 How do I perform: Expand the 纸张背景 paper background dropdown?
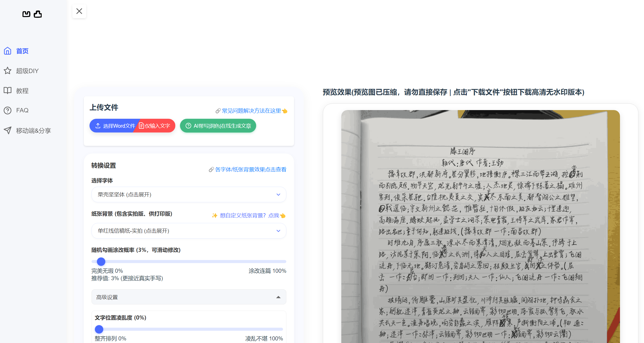(x=189, y=231)
